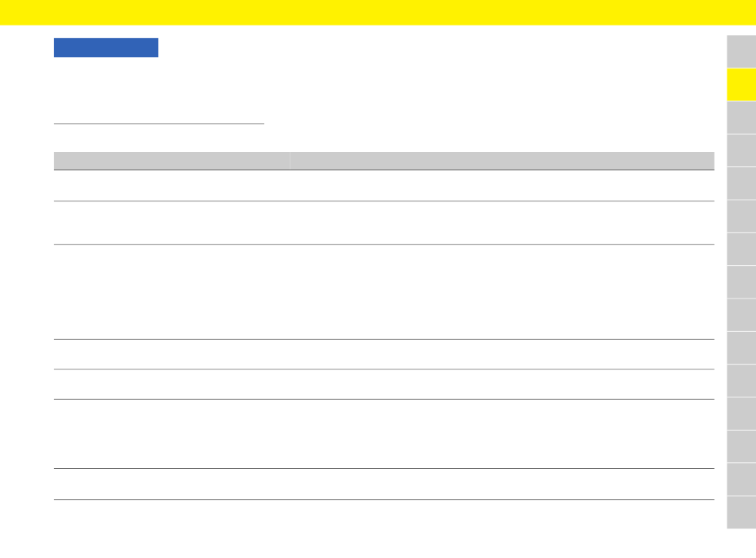
Task: Click the second table row under the header
Action: 384,223
